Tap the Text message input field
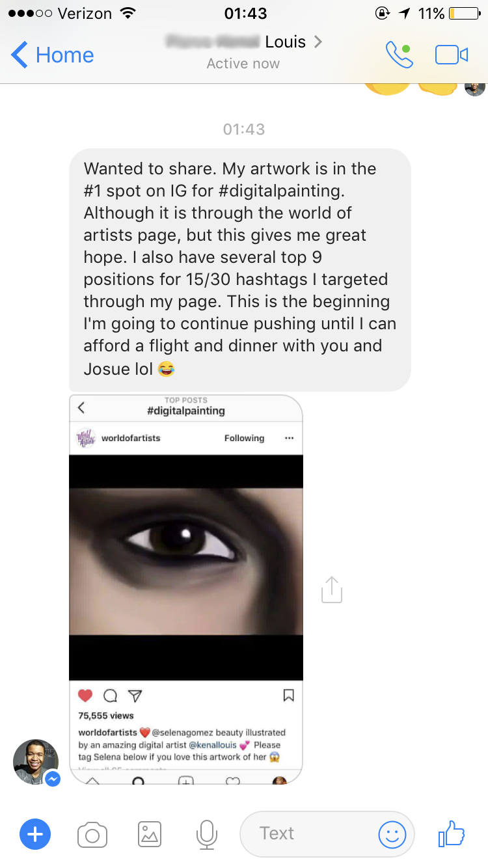The image size is (488, 868). [x=327, y=834]
